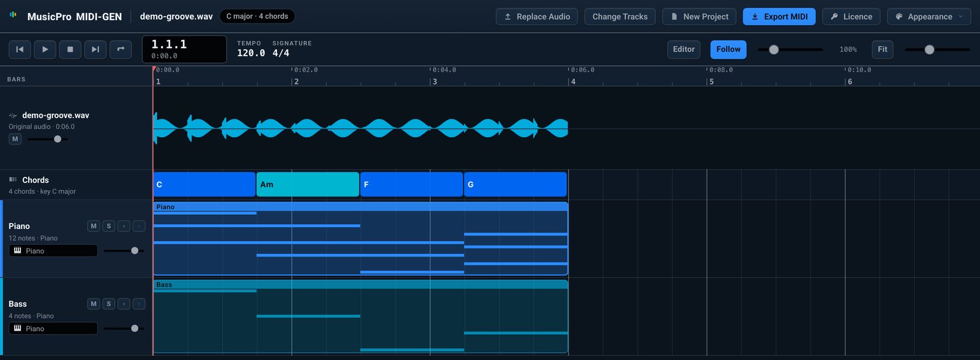Click the key icon on Licence
The width and height of the screenshot is (980, 360).
pos(834,17)
